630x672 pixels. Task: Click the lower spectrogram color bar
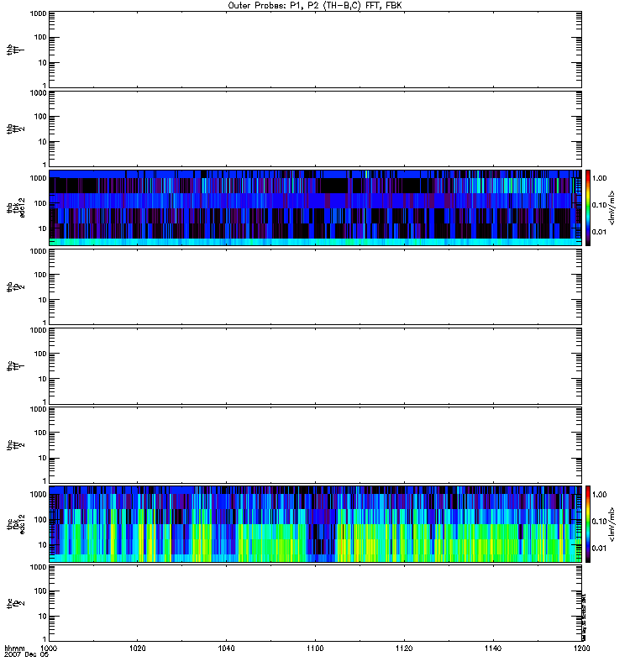tap(589, 523)
